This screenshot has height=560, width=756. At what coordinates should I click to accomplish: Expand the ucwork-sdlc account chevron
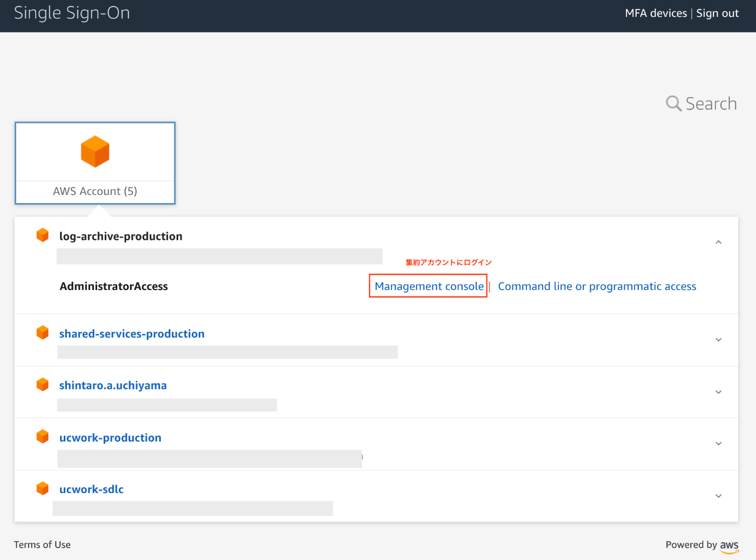[718, 496]
